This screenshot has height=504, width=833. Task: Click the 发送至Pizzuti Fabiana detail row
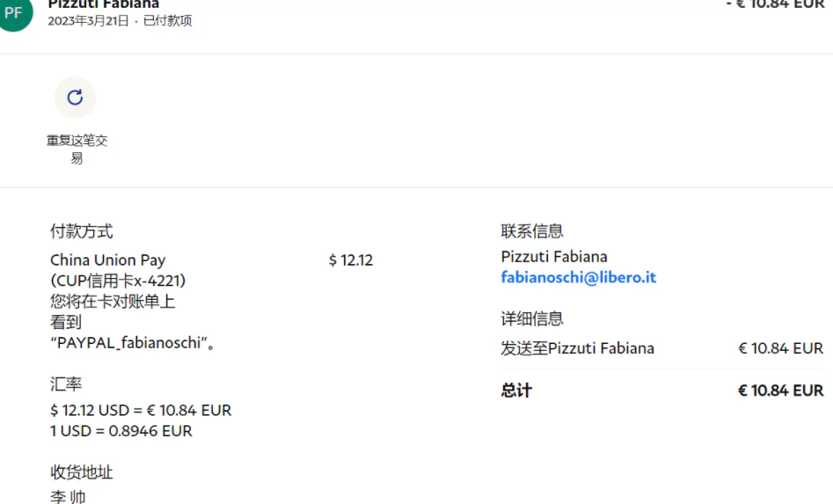click(577, 348)
